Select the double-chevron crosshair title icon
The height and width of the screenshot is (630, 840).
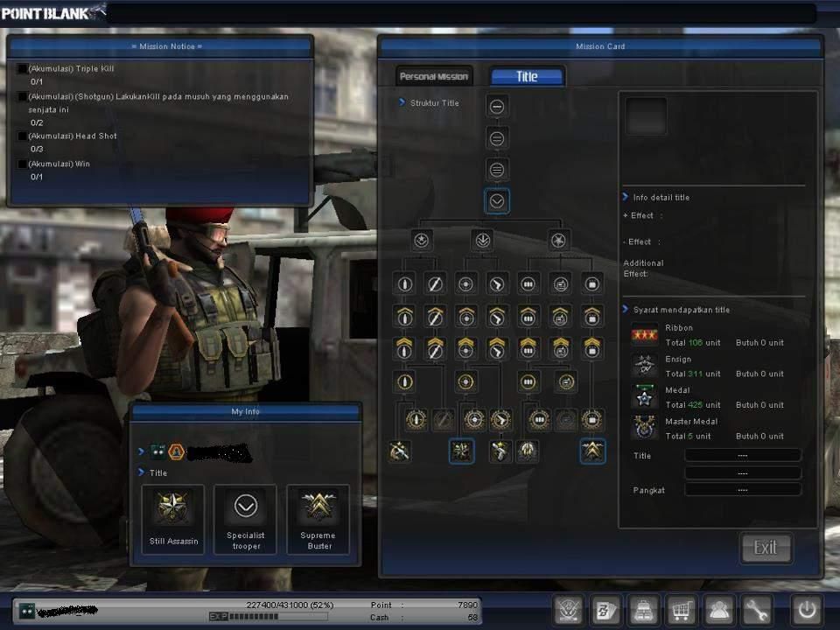click(465, 349)
